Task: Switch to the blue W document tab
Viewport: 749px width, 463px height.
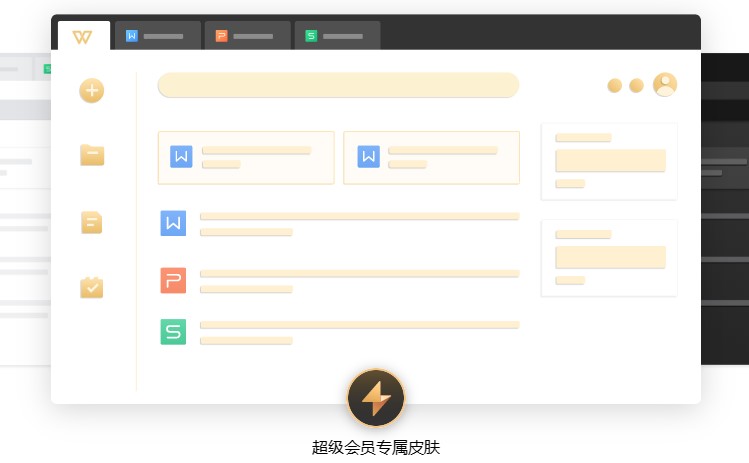Action: 158,36
